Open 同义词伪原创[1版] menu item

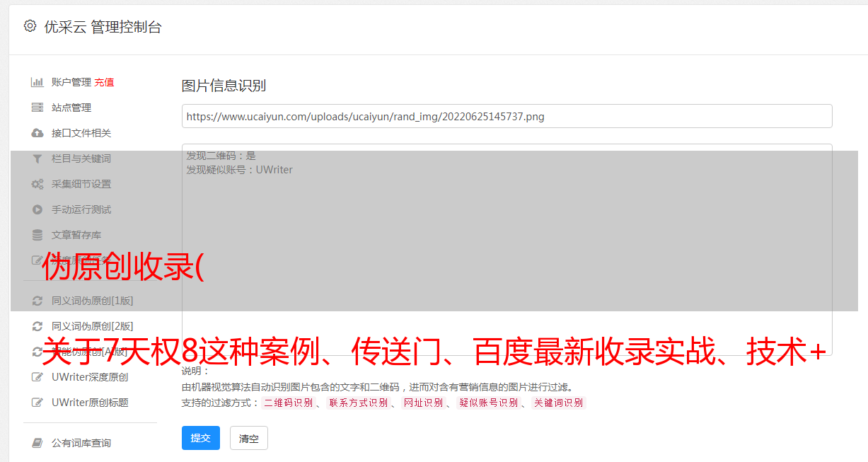pos(92,301)
